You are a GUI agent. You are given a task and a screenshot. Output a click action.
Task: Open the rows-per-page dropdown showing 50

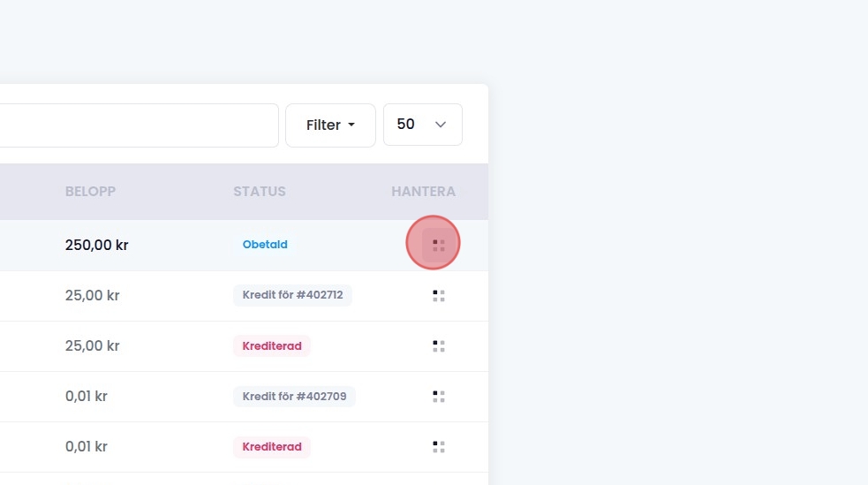(x=422, y=125)
